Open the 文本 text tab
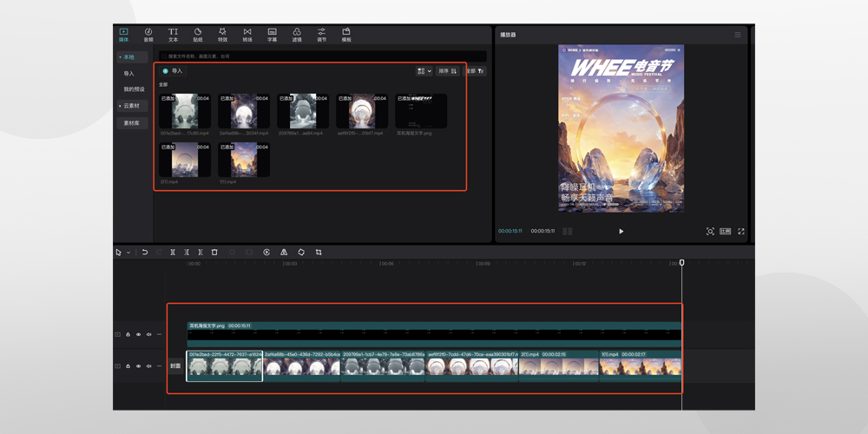Image resolution: width=868 pixels, height=434 pixels. (x=174, y=35)
